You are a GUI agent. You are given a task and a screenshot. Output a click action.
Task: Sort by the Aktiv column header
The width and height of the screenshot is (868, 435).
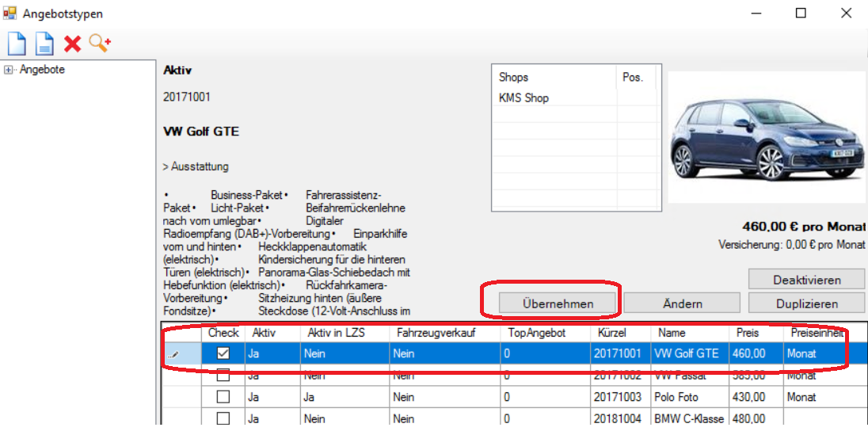coord(272,333)
